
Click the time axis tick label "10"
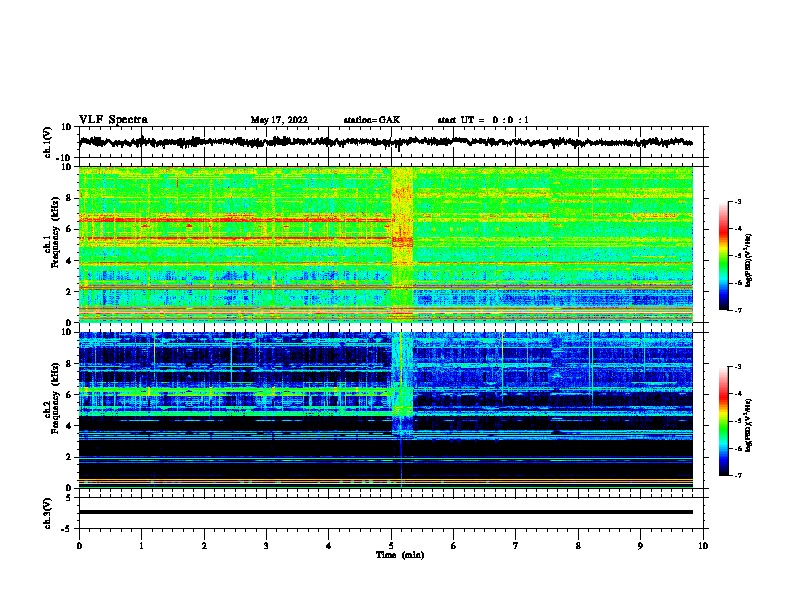(703, 546)
